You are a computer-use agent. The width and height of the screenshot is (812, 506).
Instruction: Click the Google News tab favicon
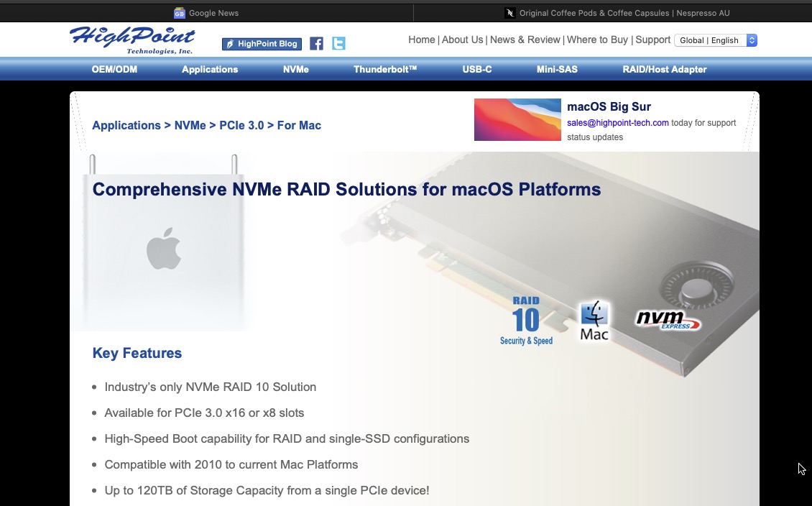[x=179, y=13]
